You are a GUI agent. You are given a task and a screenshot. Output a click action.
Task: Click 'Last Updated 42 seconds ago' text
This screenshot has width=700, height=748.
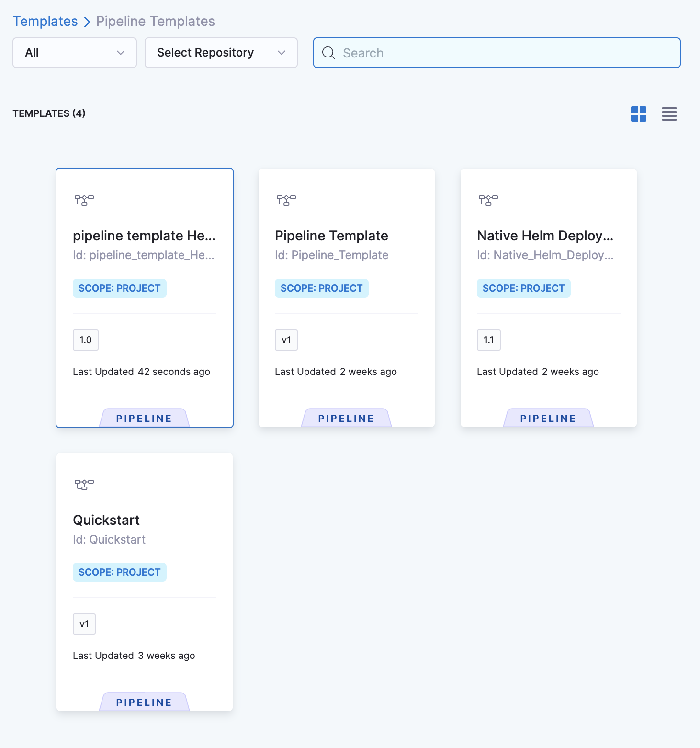(x=141, y=372)
